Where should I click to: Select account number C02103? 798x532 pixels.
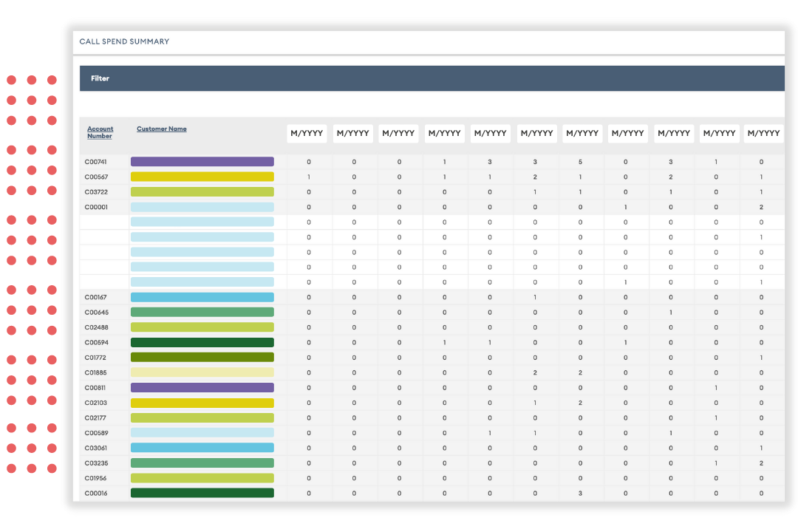click(x=95, y=403)
